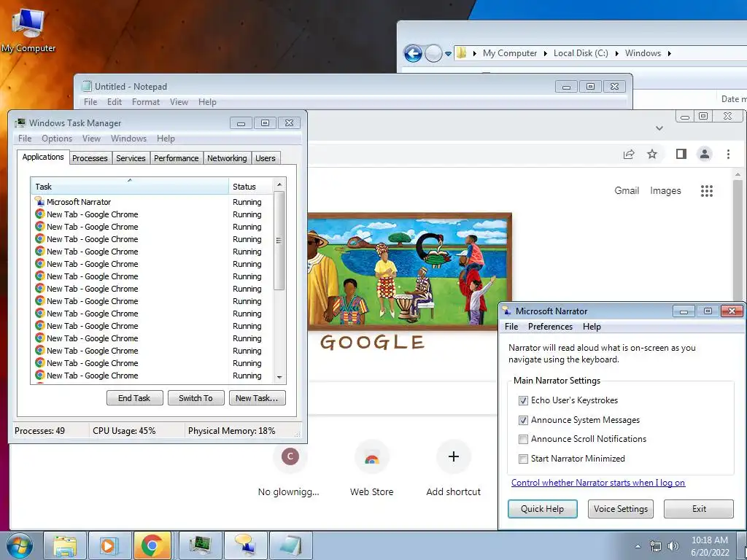Open the Explorer recent pages dropdown arrow
747x560 pixels.
pos(449,54)
